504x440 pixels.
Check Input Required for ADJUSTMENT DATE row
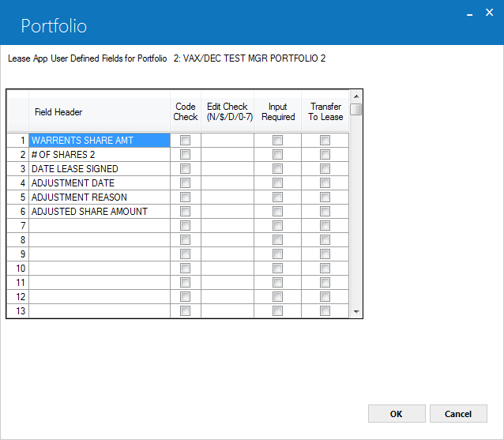pyautogui.click(x=277, y=183)
